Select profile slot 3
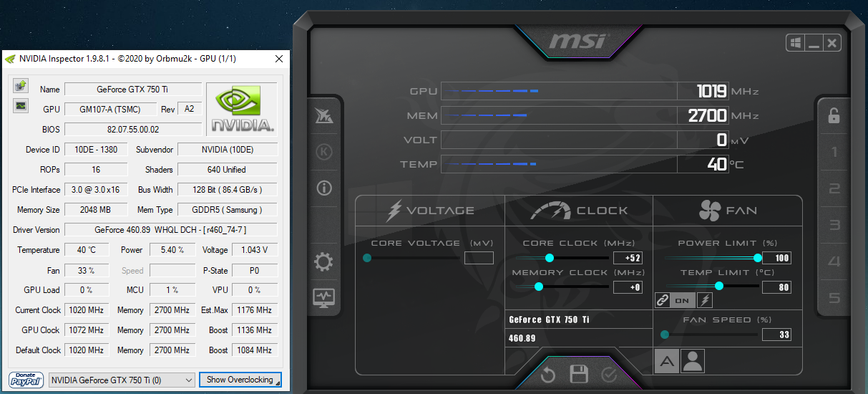This screenshot has width=868, height=394. (834, 226)
